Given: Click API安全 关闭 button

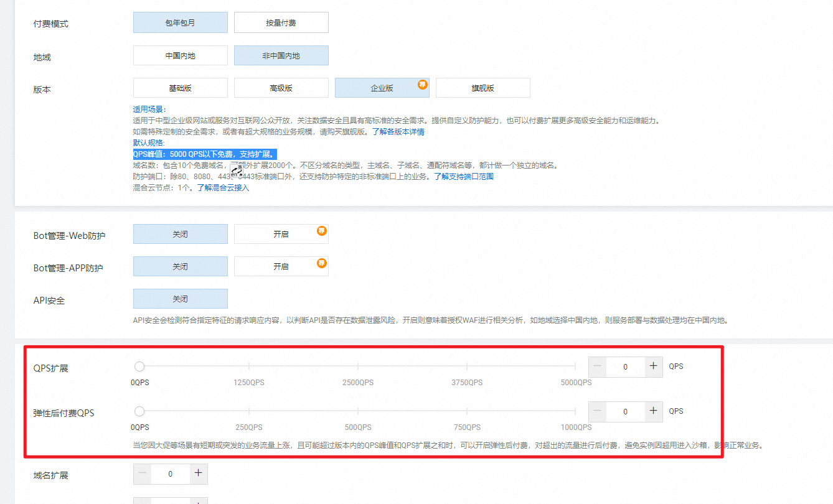Looking at the screenshot, I should [x=181, y=299].
